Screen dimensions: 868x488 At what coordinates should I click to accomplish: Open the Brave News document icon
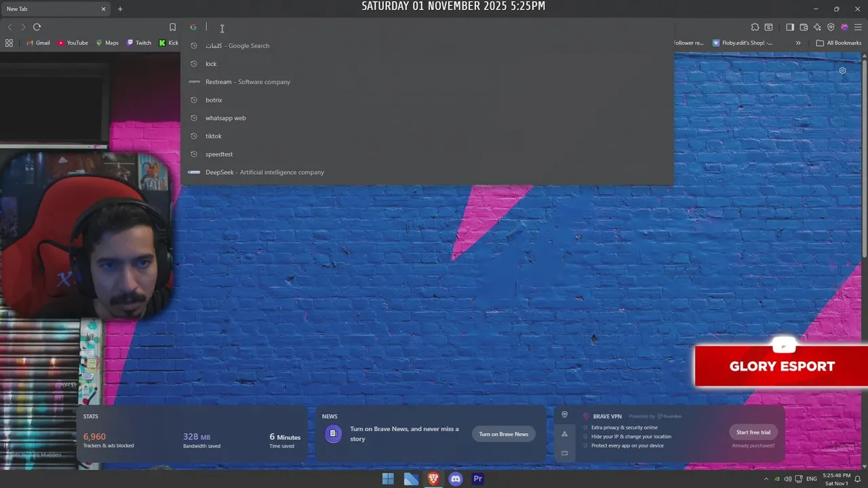pyautogui.click(x=333, y=434)
